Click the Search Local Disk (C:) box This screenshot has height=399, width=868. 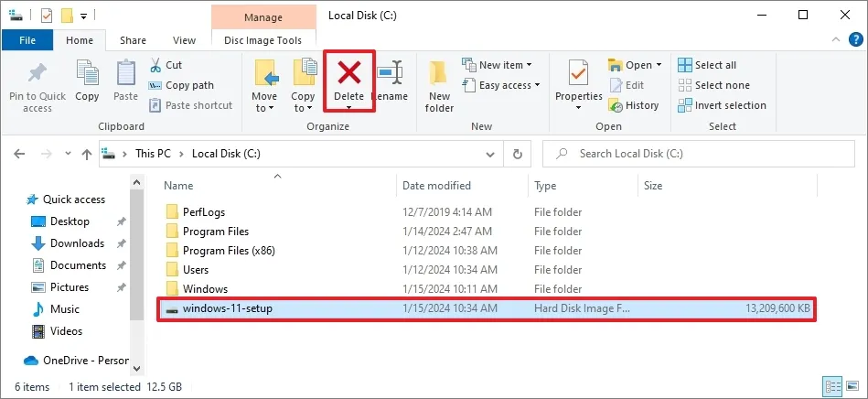[699, 154]
